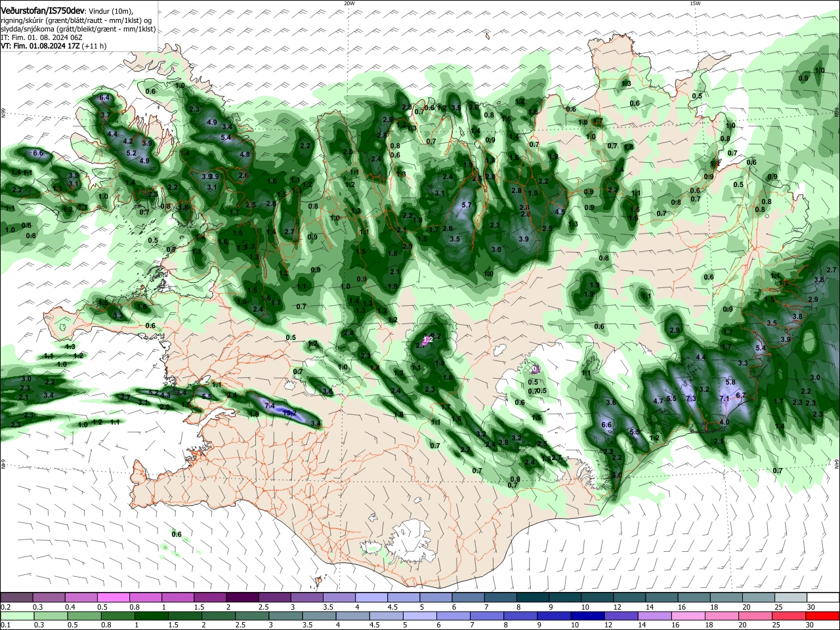
Task: Select the 6.4 value in the Westfjords
Action: point(104,98)
